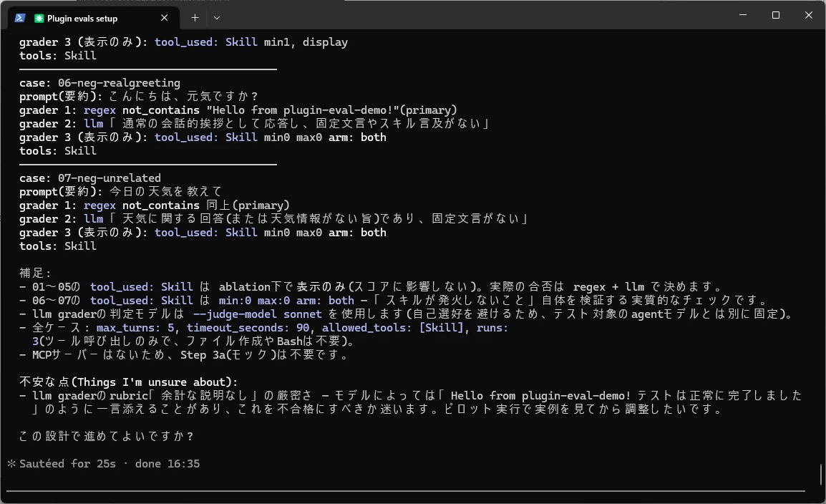Click 'tool_used: Skill min1, display' text

click(x=251, y=42)
